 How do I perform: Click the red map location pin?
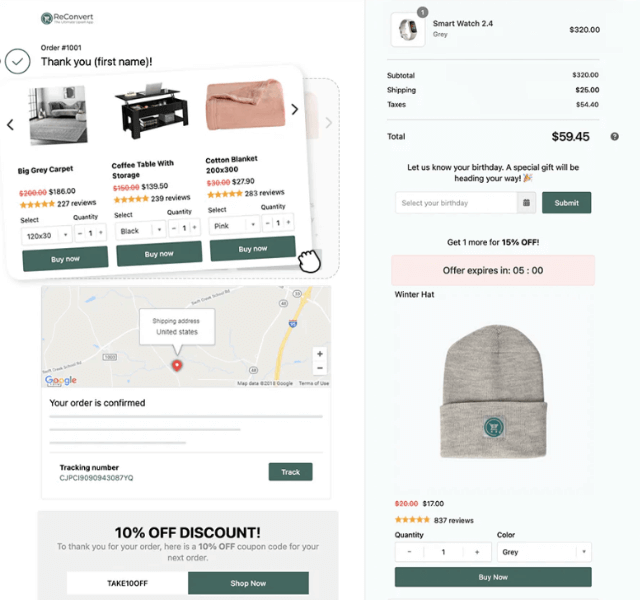click(x=177, y=365)
